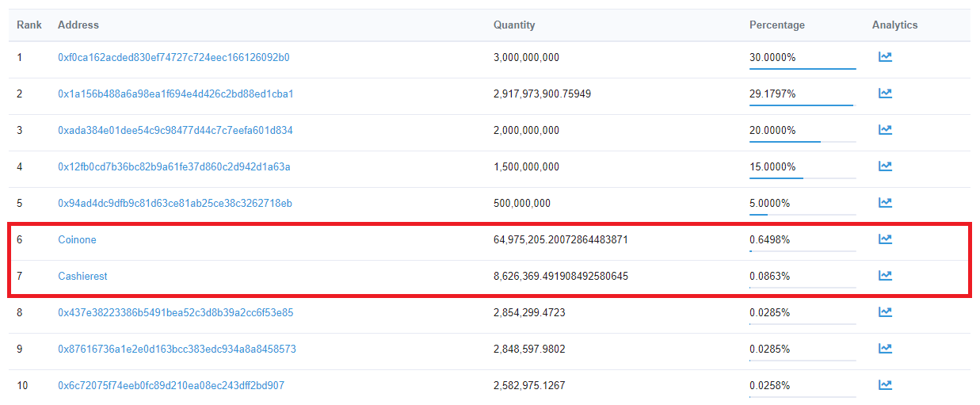Click the Quantity column header

tap(514, 25)
